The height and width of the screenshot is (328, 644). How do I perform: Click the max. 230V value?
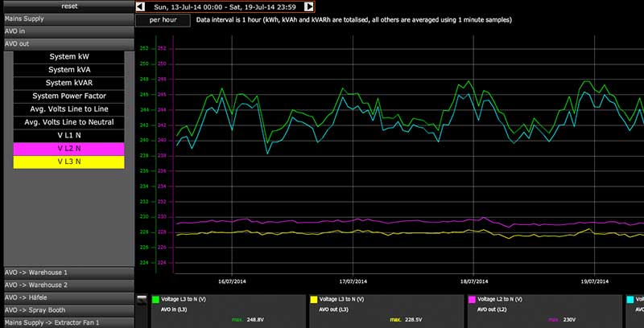coord(561,320)
